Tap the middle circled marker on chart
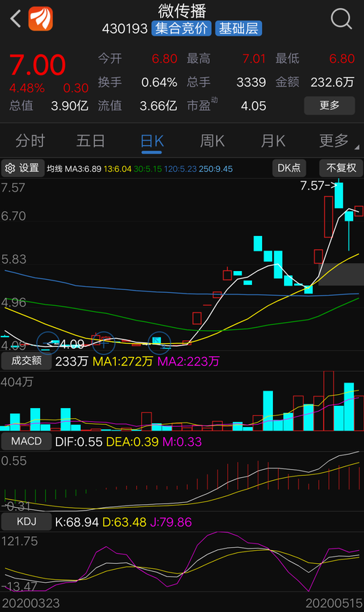Screen dimensions: 364x612 103,342
